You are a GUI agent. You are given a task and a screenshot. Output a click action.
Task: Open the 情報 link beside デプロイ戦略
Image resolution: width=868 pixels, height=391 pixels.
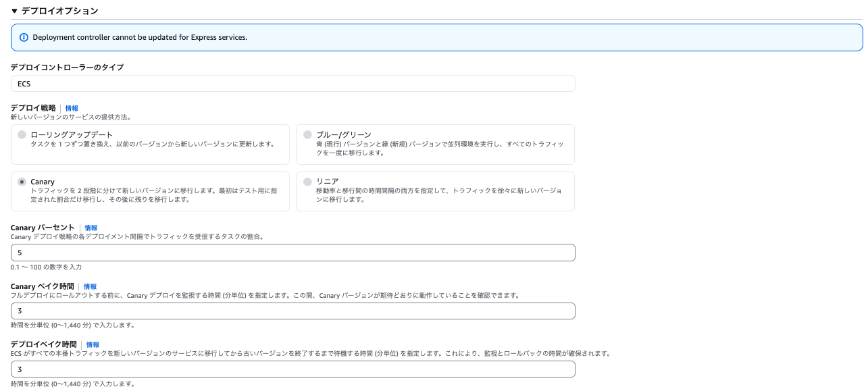(70, 108)
